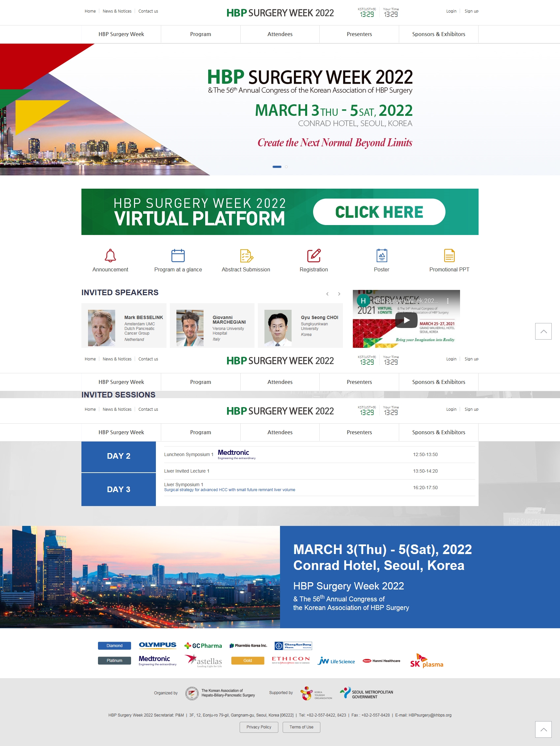Show previous invited speakers with left chevron
Viewport: 560px width, 746px height.
[x=327, y=294]
